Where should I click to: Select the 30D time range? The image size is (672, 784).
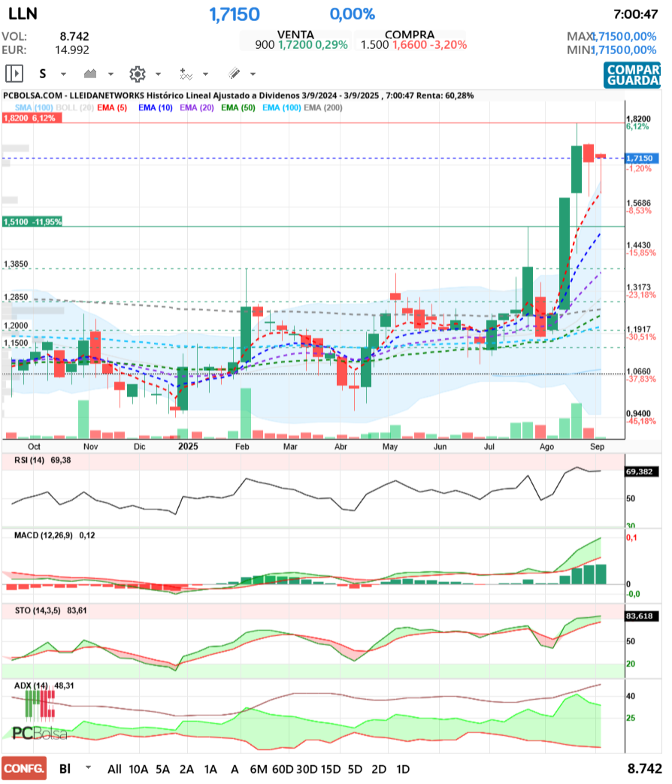(x=307, y=769)
